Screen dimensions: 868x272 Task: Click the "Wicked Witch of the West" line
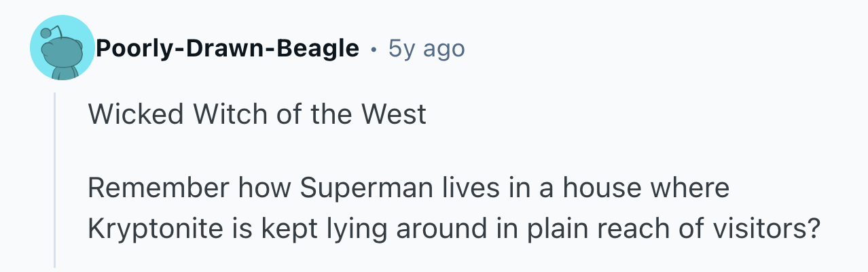click(257, 114)
